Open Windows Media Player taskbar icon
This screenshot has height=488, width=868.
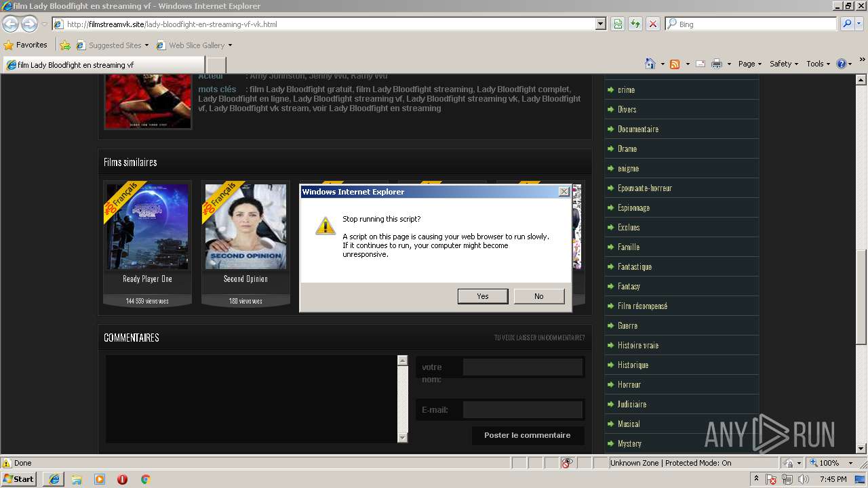tap(100, 479)
